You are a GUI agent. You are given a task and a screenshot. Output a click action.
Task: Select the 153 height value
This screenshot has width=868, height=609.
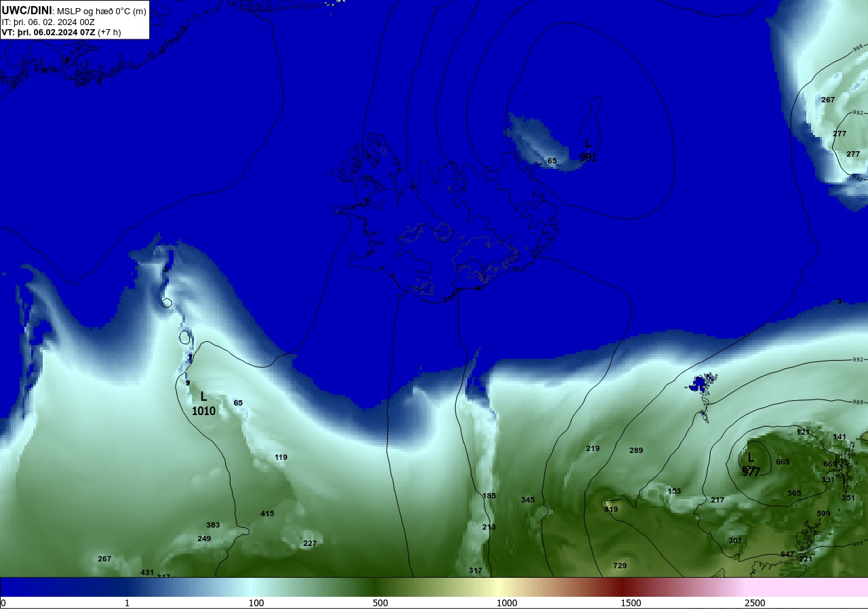(x=674, y=491)
